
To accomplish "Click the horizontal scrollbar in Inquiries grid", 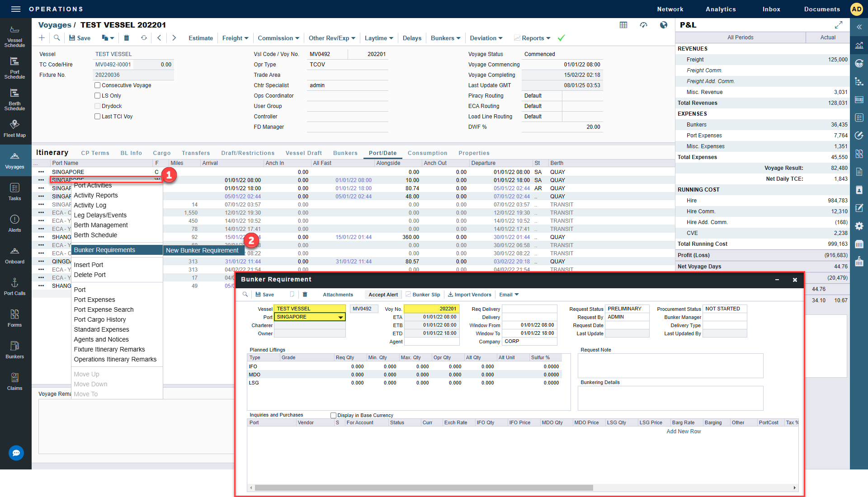I will click(424, 488).
